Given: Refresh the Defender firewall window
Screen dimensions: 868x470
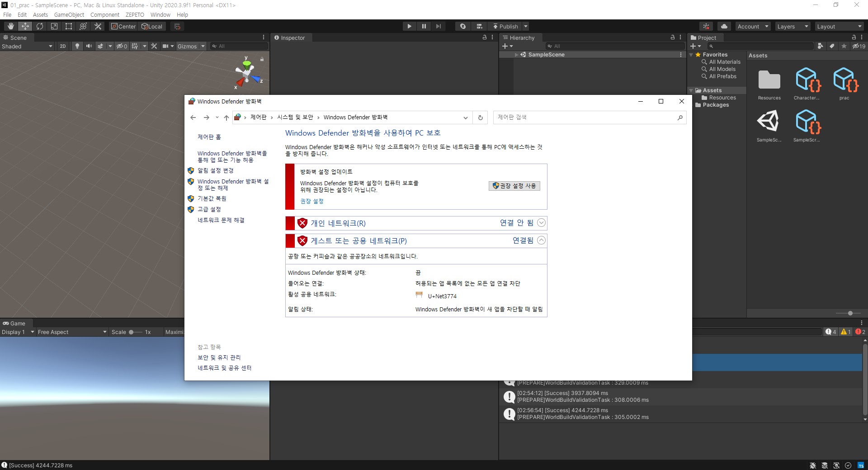Looking at the screenshot, I should 481,117.
